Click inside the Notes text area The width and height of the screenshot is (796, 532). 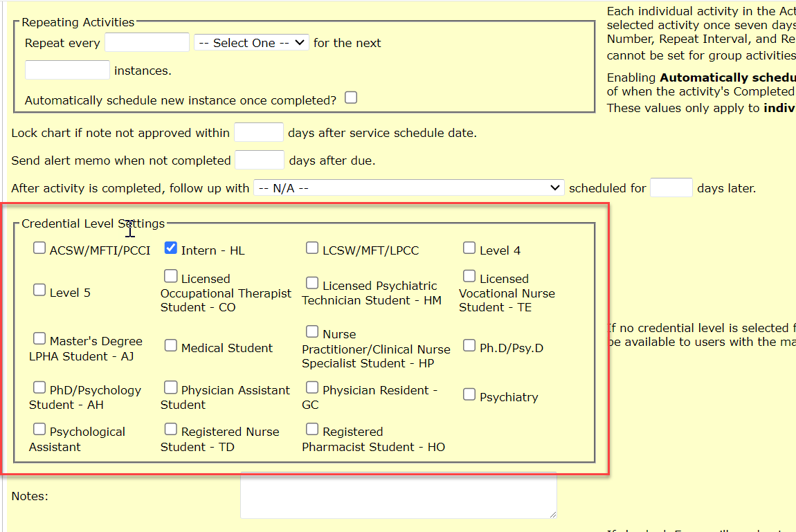coord(399,495)
